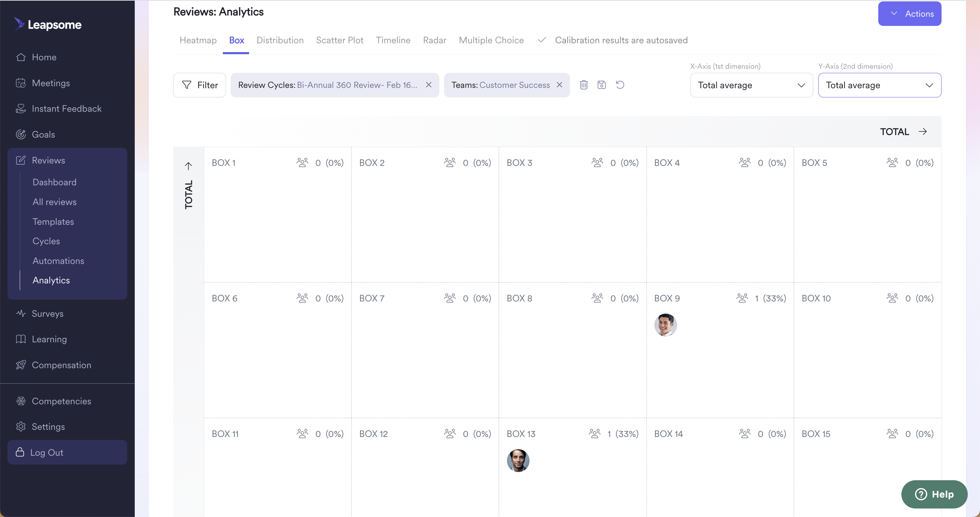Viewport: 980px width, 517px height.
Task: Remove the Review Cycles filter chip
Action: [429, 85]
